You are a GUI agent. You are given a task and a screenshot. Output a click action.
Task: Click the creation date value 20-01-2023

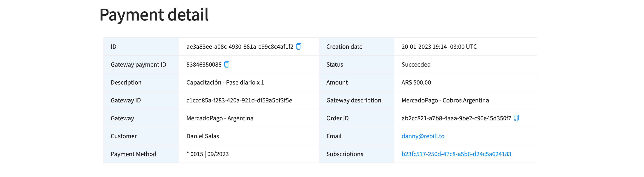point(439,47)
